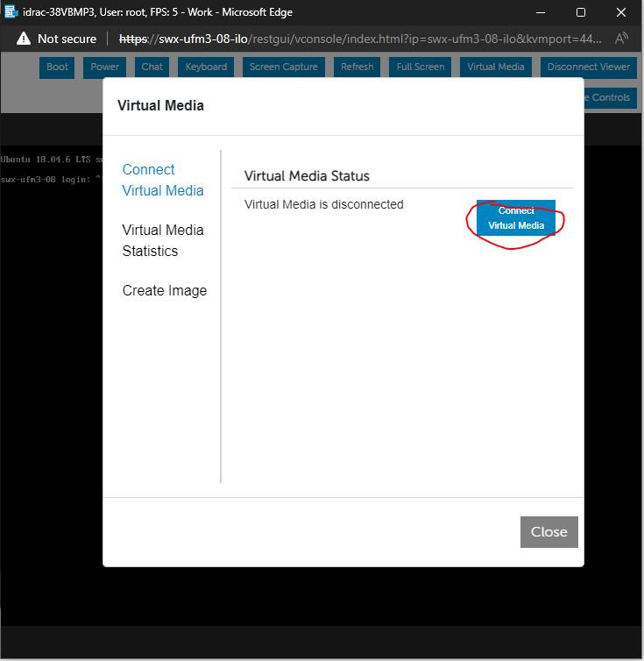Viewport: 644px width, 661px height.
Task: Open the Chat toolbar button
Action: click(152, 67)
